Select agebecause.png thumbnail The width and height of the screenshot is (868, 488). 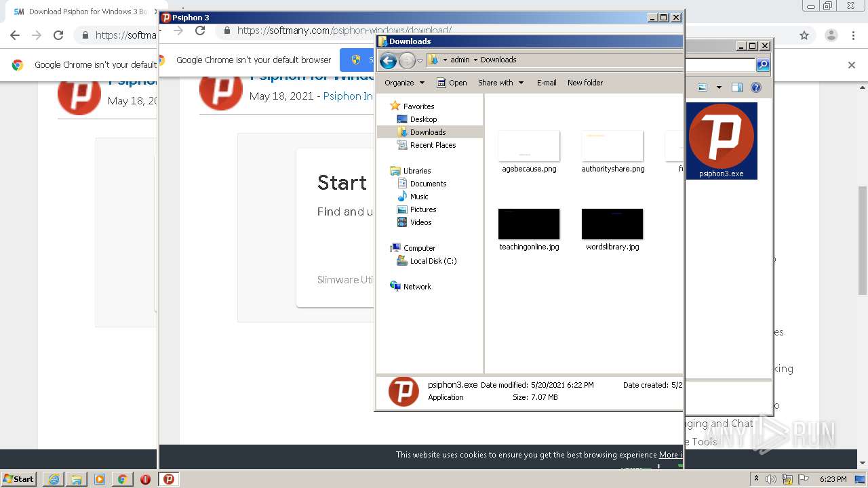click(x=529, y=146)
